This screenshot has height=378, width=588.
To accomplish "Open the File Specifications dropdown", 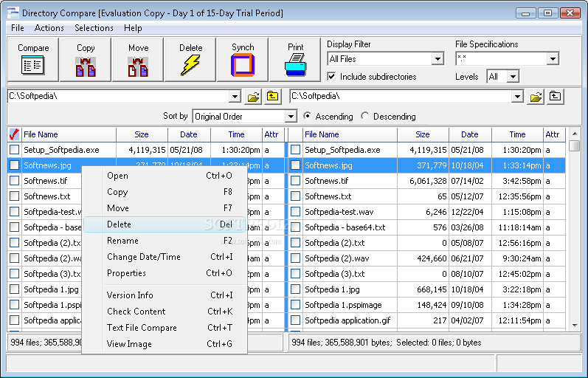I will tap(553, 59).
